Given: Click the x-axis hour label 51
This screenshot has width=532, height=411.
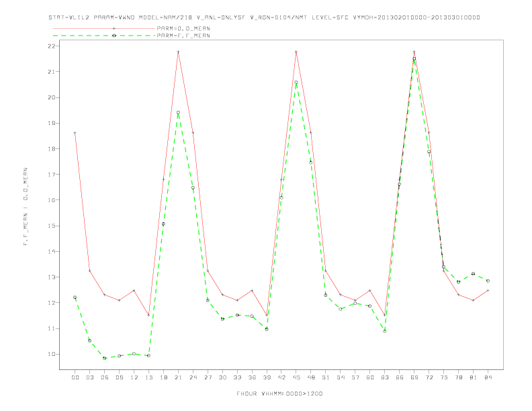Looking at the screenshot, I should [326, 377].
